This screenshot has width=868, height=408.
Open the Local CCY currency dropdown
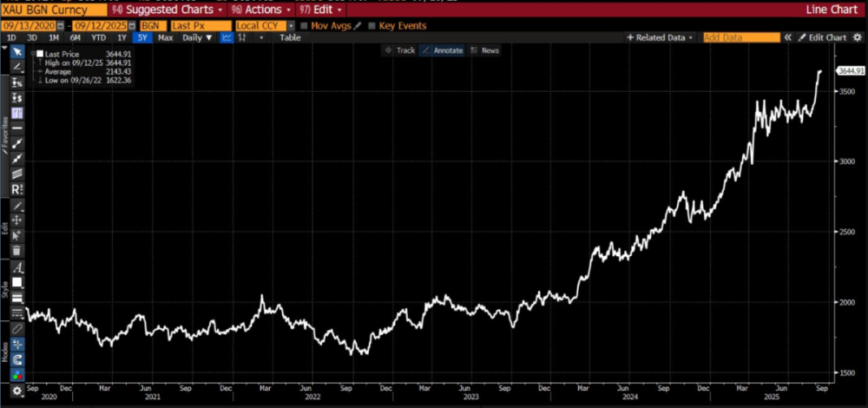pos(265,25)
